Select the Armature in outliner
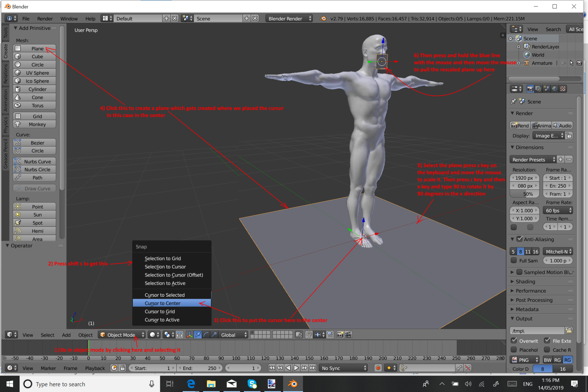 tap(542, 63)
